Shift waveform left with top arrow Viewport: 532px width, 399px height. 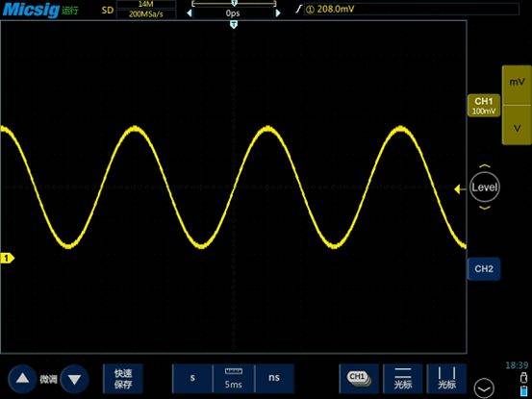(190, 13)
